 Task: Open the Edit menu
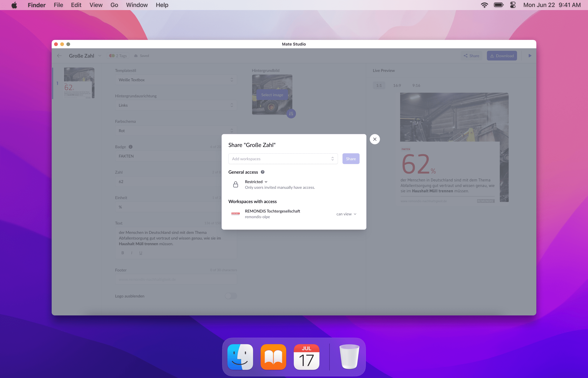click(76, 5)
